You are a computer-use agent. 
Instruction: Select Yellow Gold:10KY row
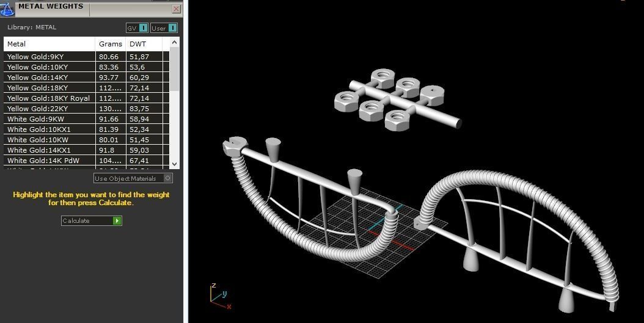tap(87, 67)
